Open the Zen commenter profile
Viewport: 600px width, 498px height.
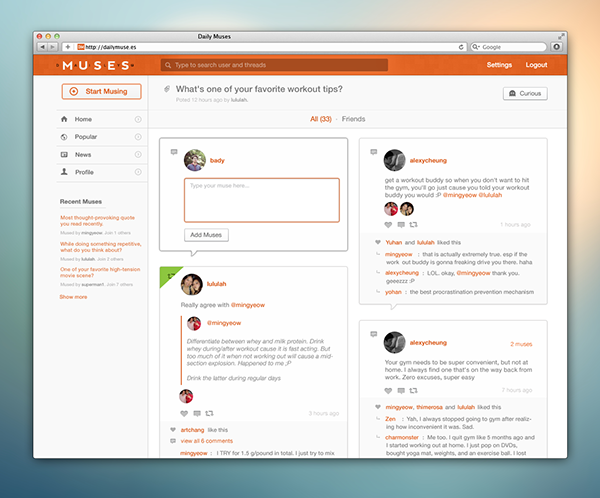coord(390,419)
